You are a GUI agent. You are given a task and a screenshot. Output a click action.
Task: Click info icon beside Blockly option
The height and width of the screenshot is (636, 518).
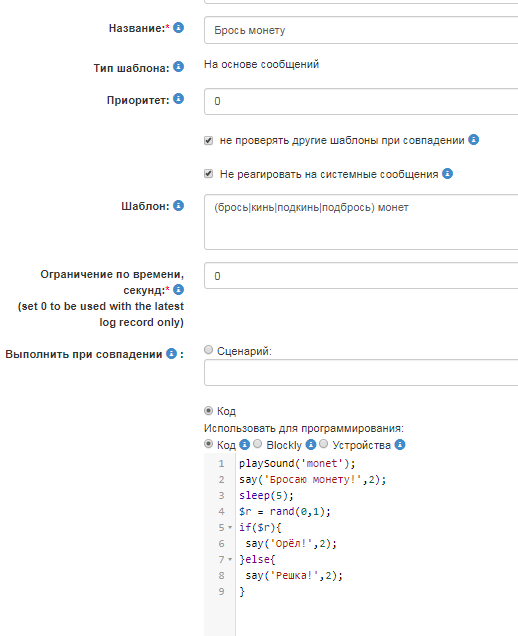coord(311,445)
